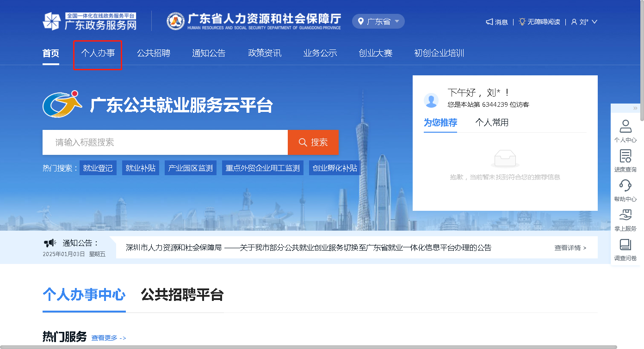The height and width of the screenshot is (349, 644).
Task: Click the user avatar in the greeting panel
Action: (x=431, y=100)
